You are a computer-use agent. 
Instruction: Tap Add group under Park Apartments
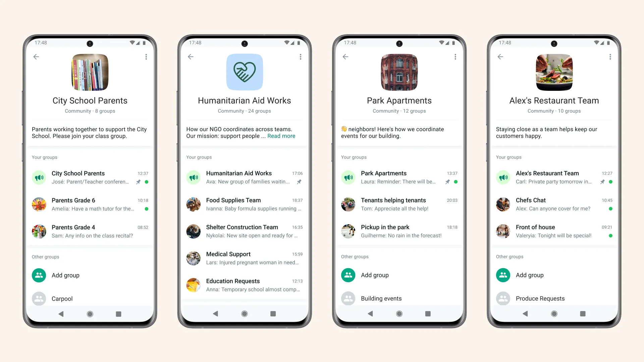[375, 275]
